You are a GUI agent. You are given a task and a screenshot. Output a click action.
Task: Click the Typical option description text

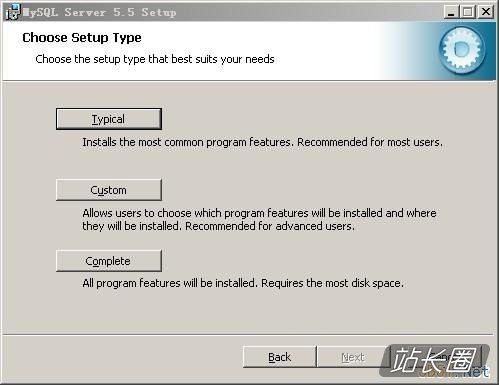tap(262, 142)
